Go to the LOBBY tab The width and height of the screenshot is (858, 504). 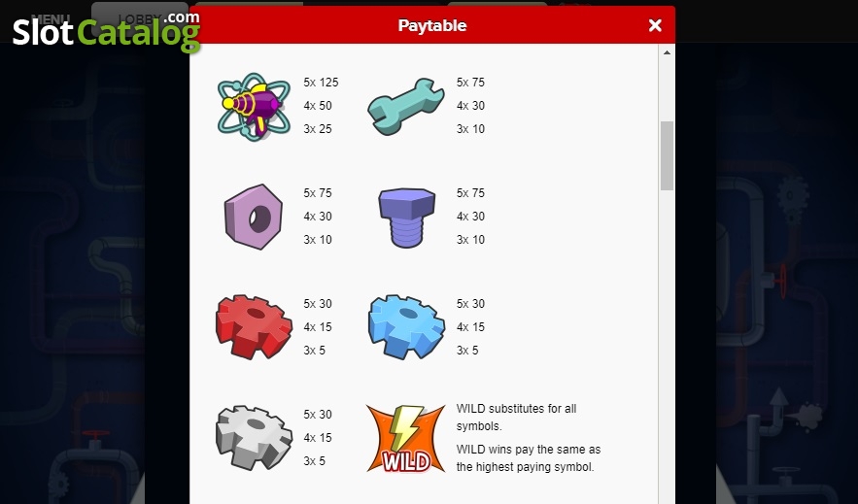(x=140, y=19)
